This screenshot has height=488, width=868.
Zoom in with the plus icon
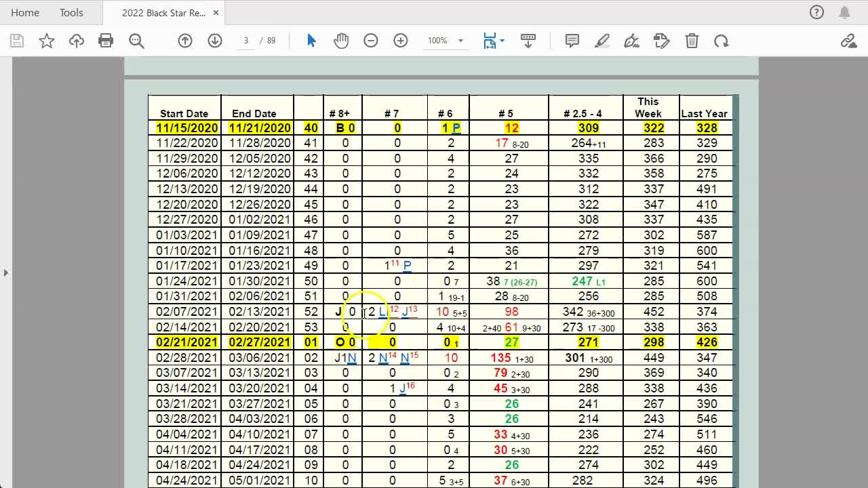click(401, 41)
